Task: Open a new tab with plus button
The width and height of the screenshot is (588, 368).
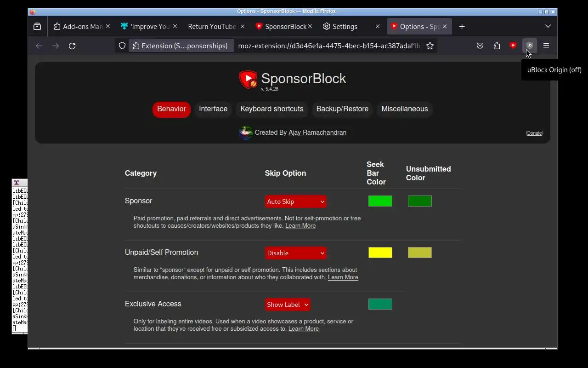Action: coord(462,27)
